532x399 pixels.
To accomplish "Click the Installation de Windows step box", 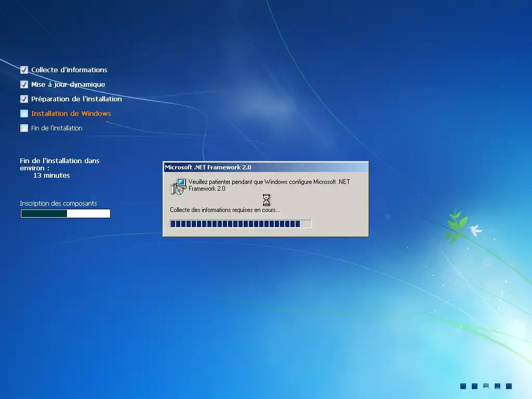I will click(x=24, y=113).
